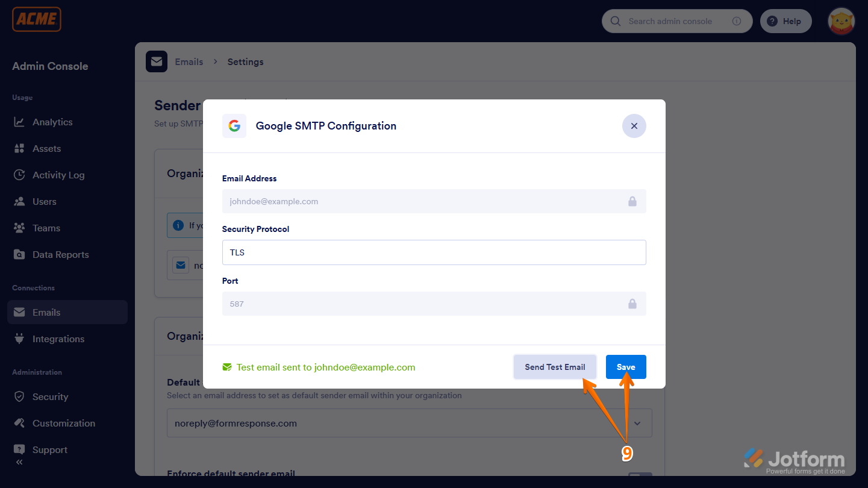
Task: Open the Assets section
Action: (20, 148)
